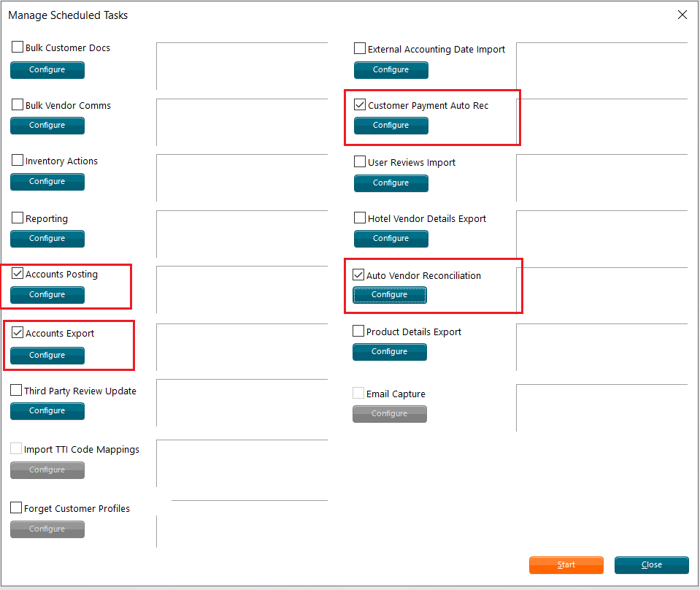The width and height of the screenshot is (700, 590).
Task: Enable the Reporting task checkbox
Action: click(18, 218)
